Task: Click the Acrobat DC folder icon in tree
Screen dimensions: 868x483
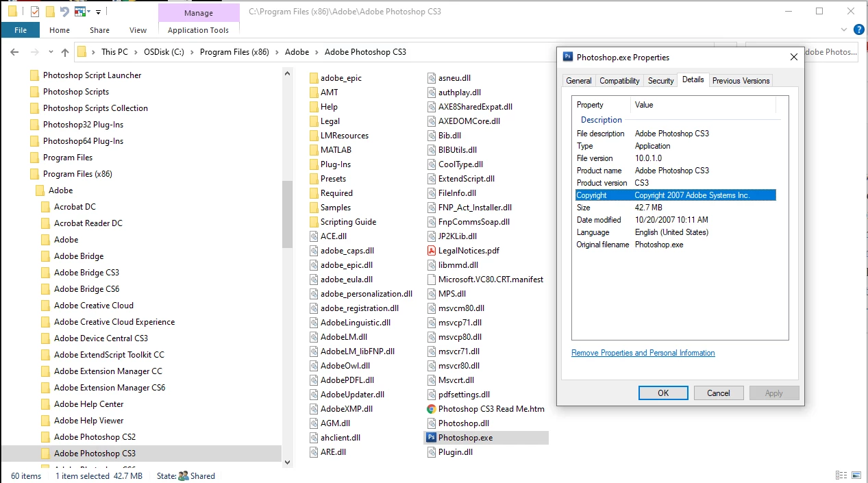Action: tap(46, 206)
